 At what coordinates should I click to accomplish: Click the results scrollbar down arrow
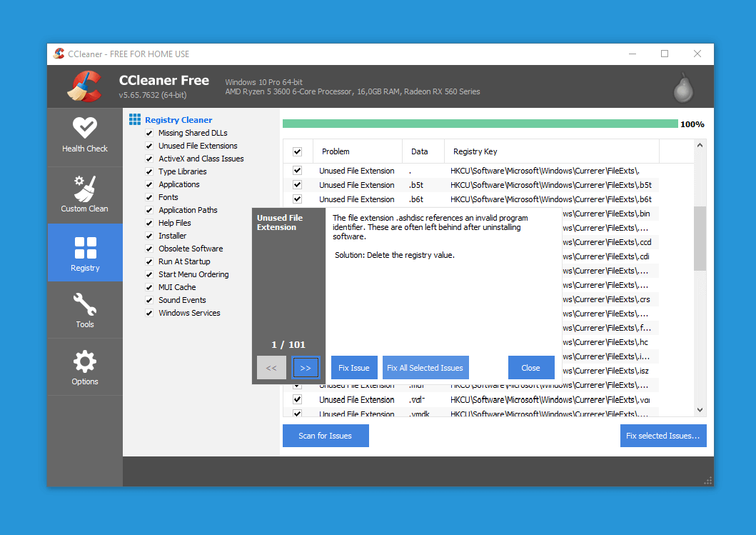click(700, 410)
